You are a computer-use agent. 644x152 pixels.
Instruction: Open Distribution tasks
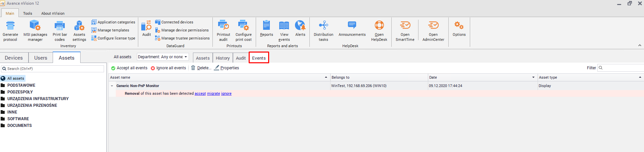pos(323,26)
